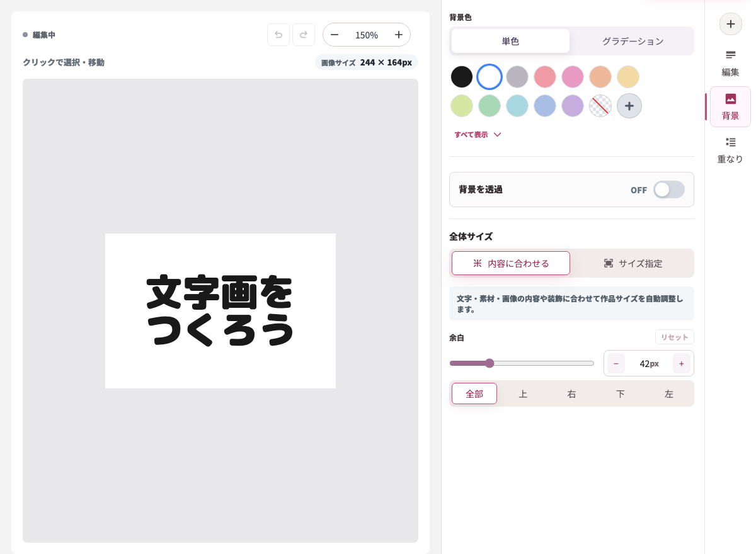This screenshot has width=756, height=554.
Task: Pick the lime green color swatch
Action: 462,106
